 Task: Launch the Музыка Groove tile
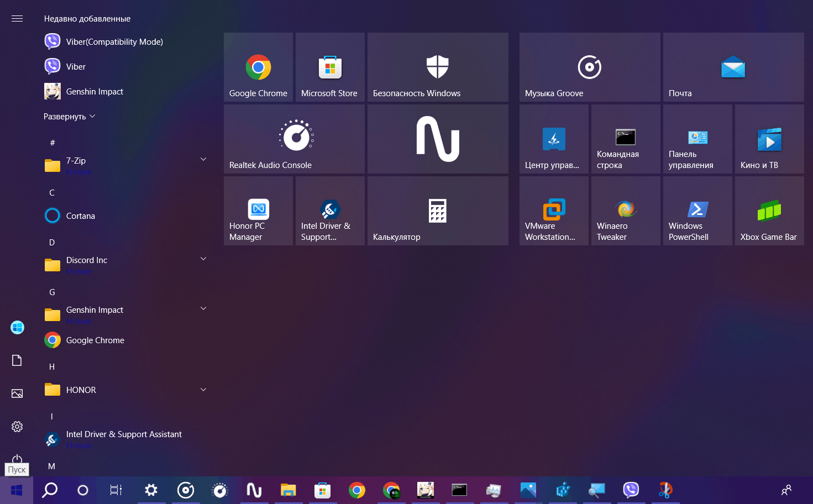pyautogui.click(x=590, y=67)
